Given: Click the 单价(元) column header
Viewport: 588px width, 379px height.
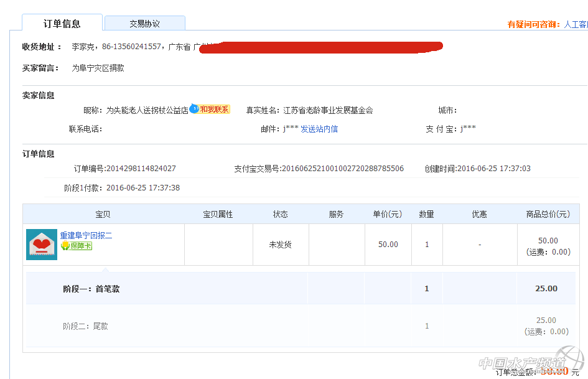Looking at the screenshot, I should [388, 214].
